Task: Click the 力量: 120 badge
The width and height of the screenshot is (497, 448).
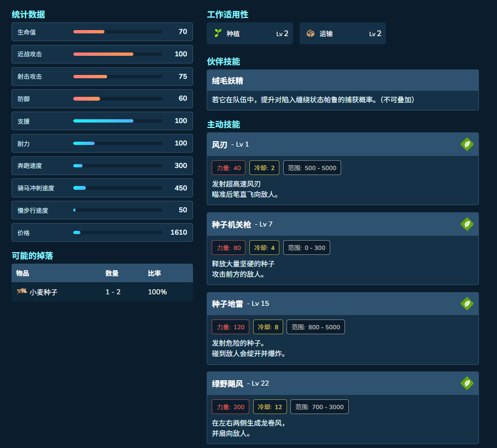Action: point(230,327)
